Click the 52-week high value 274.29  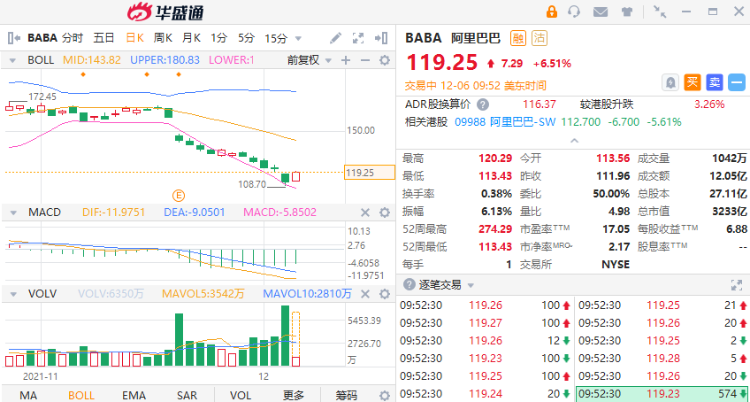pyautogui.click(x=495, y=229)
